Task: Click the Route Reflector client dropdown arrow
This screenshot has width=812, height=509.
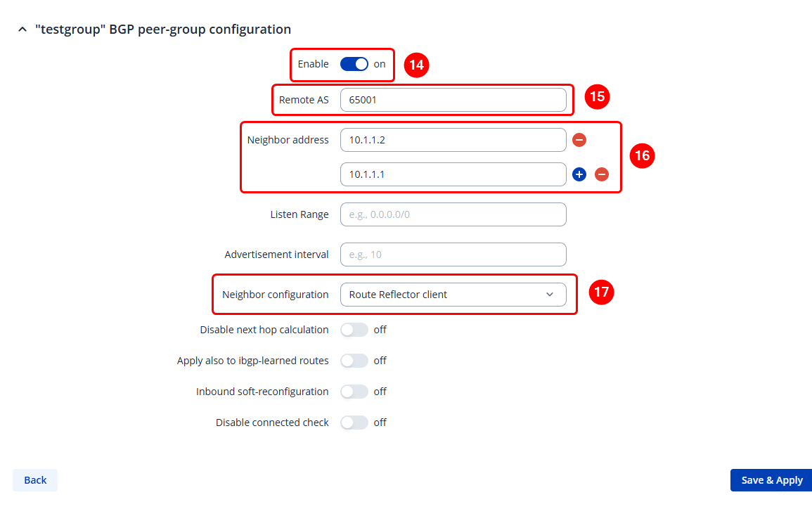Action: pos(550,295)
